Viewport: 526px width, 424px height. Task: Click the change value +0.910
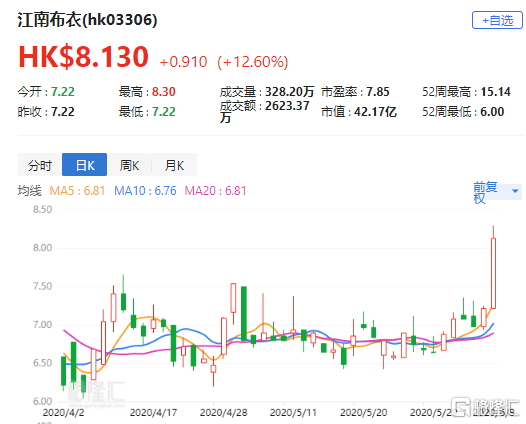click(183, 62)
